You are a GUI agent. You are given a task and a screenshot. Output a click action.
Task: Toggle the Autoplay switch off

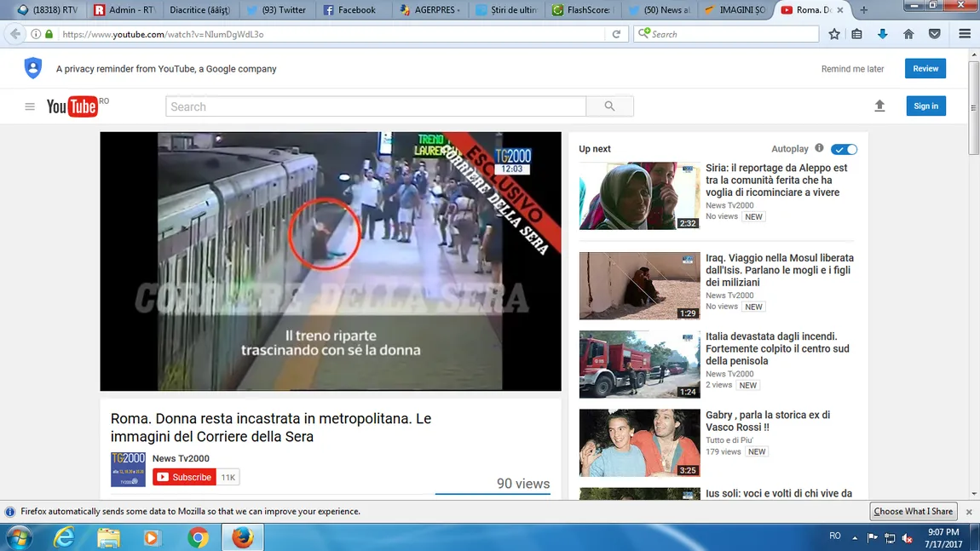(x=844, y=149)
